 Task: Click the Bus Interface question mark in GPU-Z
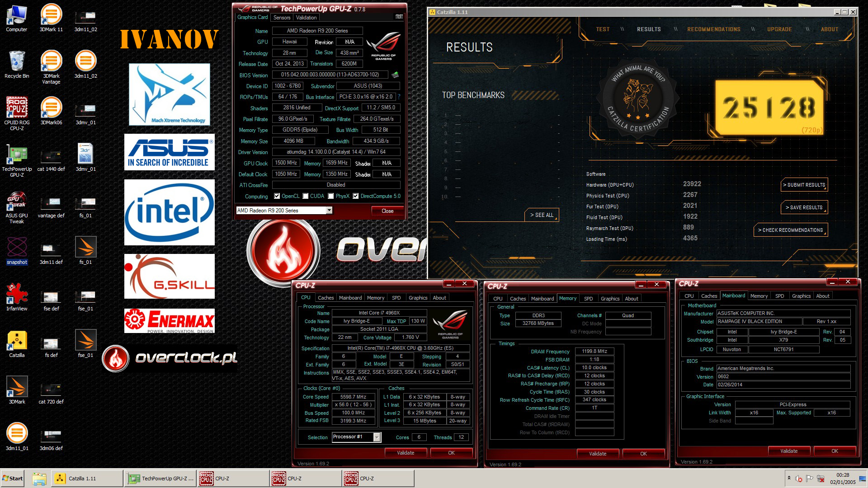tap(399, 97)
